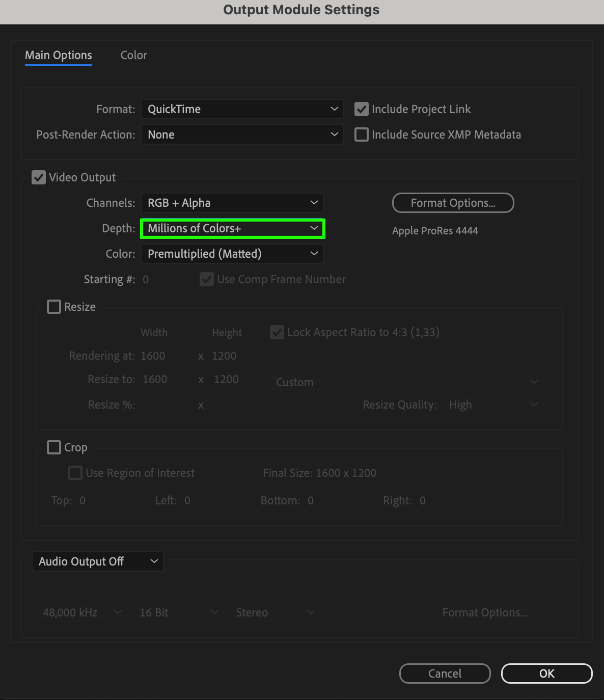
Task: Open the Audio Output Off dropdown
Action: 98,561
